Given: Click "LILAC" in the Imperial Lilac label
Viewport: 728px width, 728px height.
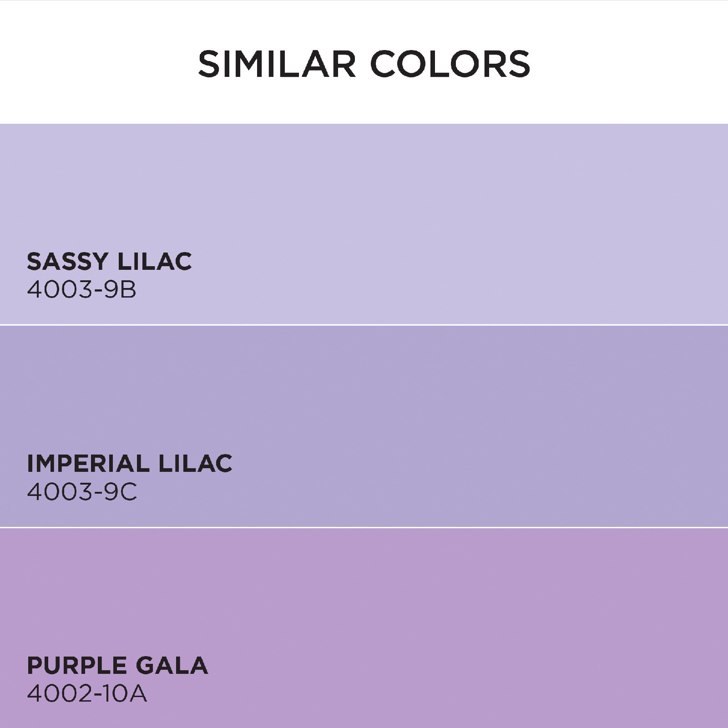Looking at the screenshot, I should [x=195, y=464].
